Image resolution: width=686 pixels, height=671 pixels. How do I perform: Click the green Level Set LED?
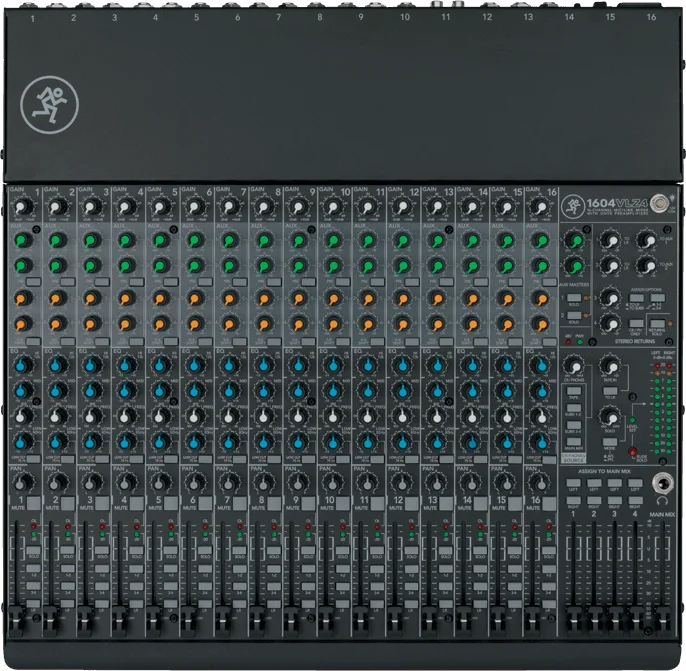click(632, 420)
